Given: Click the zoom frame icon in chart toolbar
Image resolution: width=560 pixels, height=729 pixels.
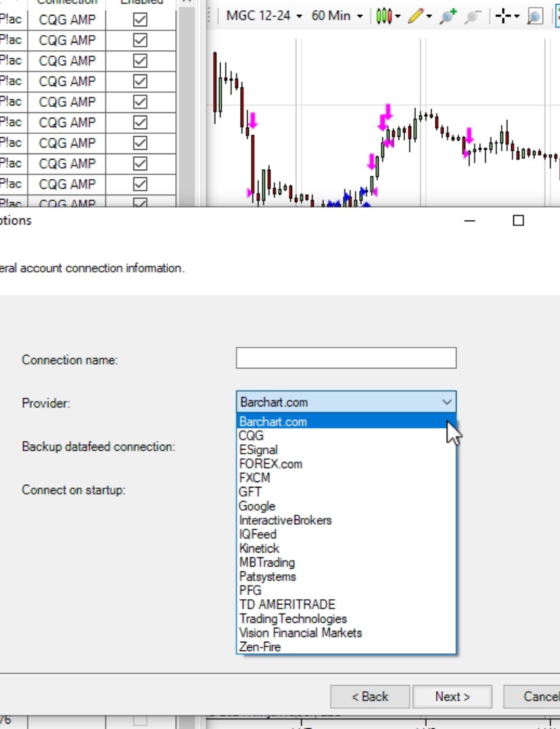Looking at the screenshot, I should tap(535, 16).
